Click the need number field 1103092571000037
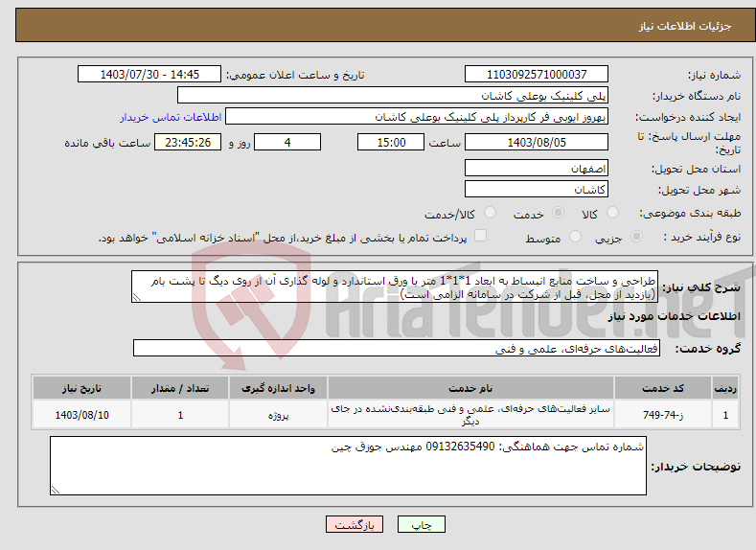Image resolution: width=756 pixels, height=550 pixels. coord(537,74)
